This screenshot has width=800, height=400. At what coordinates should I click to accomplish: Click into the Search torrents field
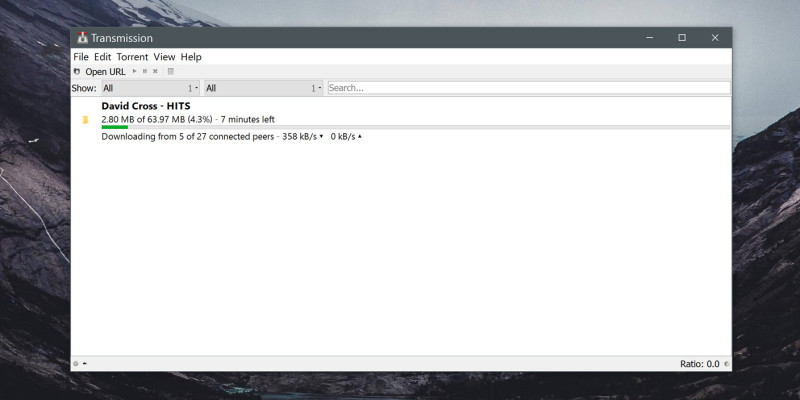[528, 88]
